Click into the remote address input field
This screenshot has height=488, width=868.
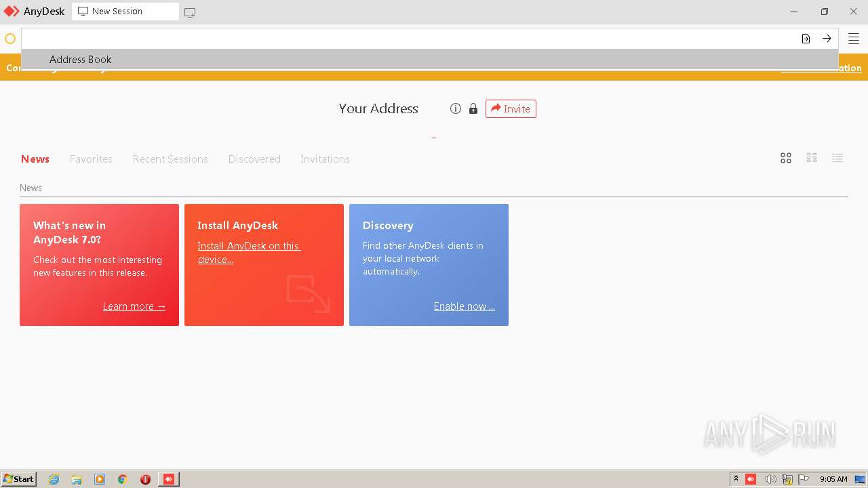point(409,39)
